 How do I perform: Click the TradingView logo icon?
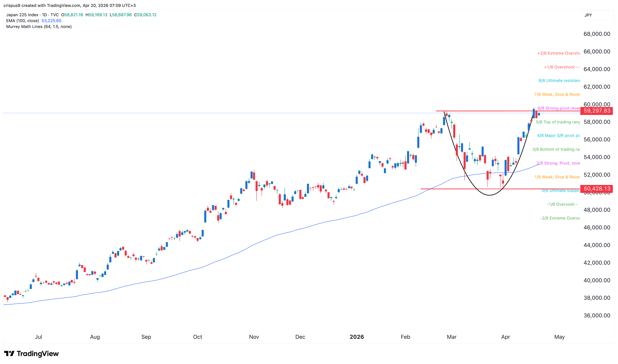pyautogui.click(x=9, y=353)
